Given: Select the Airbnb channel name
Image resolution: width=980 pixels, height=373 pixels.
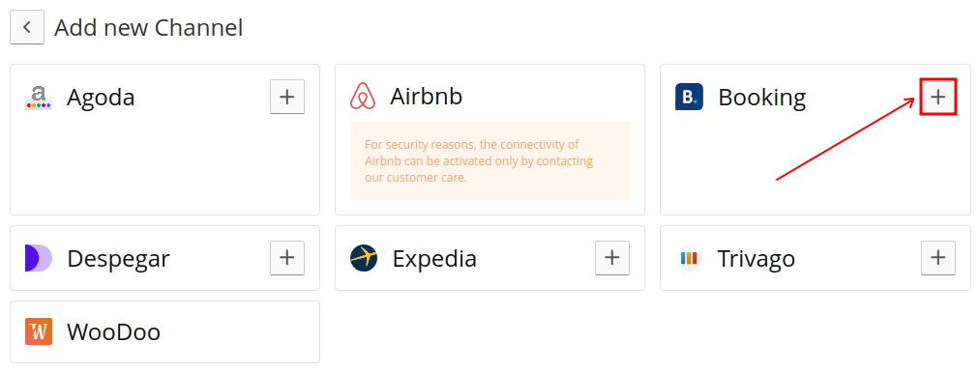Looking at the screenshot, I should point(427,97).
